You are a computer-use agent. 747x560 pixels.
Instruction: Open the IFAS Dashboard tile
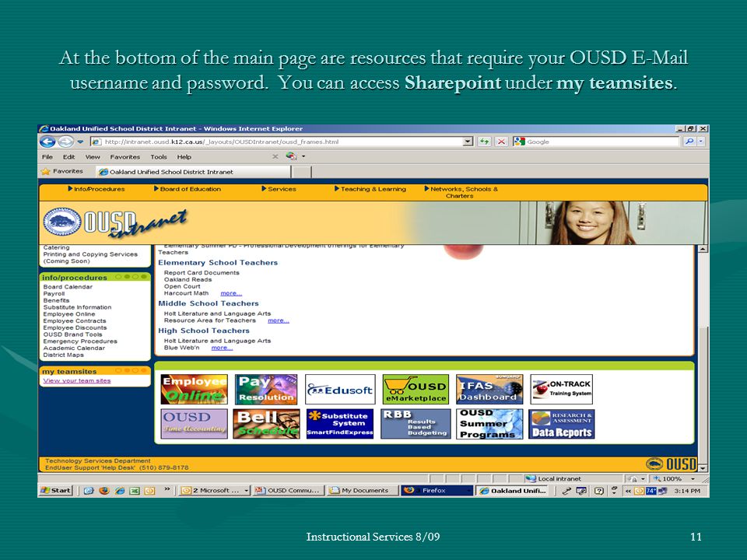[489, 389]
